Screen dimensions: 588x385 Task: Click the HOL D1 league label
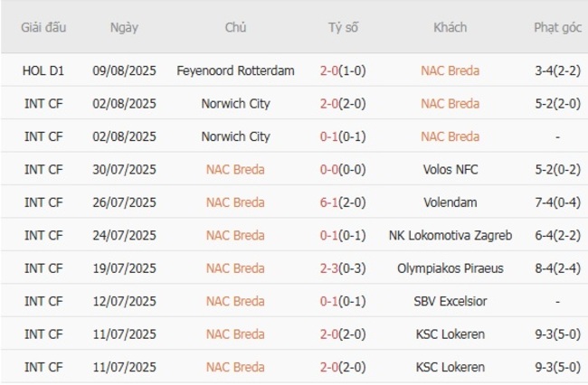point(43,70)
